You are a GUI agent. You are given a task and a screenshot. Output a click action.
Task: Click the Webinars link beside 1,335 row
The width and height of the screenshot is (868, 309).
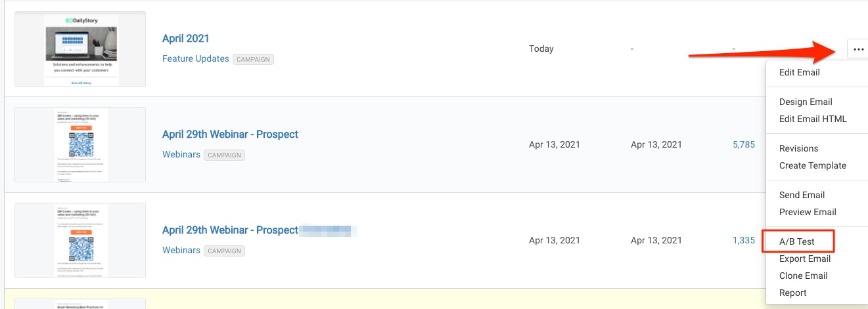coord(181,250)
